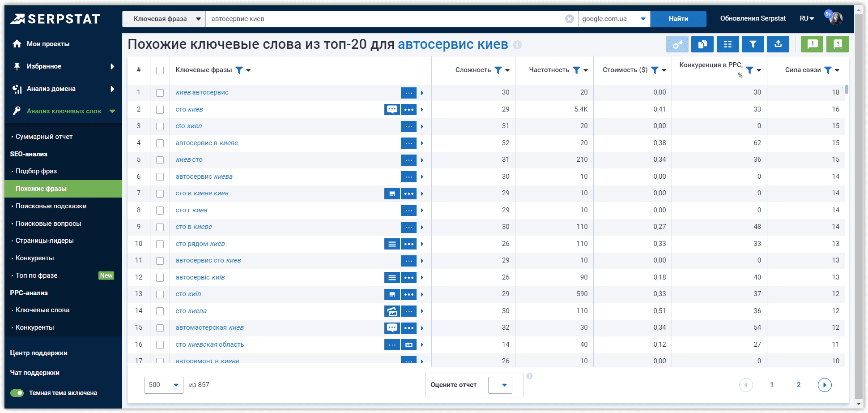Screen dimensions: 868x413
Task: Click SERP feature icon in сто в киеве киев row
Action: click(392, 194)
